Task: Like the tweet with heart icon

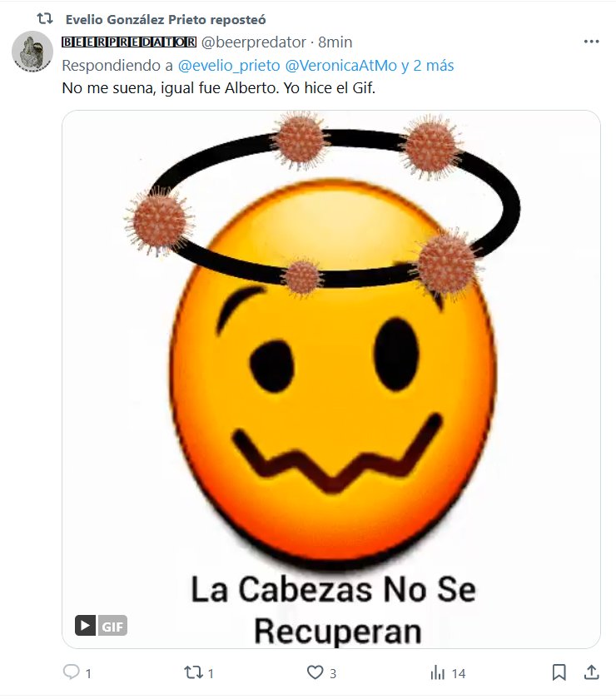Action: tap(315, 672)
